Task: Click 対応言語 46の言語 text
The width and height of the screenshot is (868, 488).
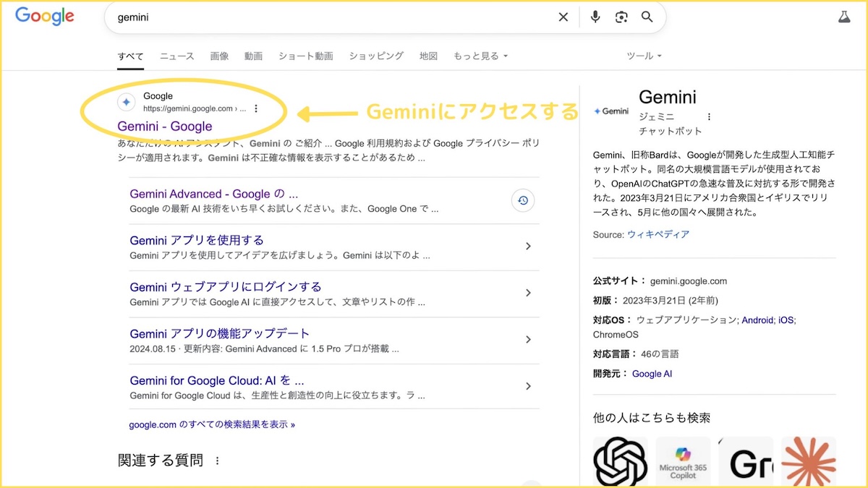Action: coord(636,354)
